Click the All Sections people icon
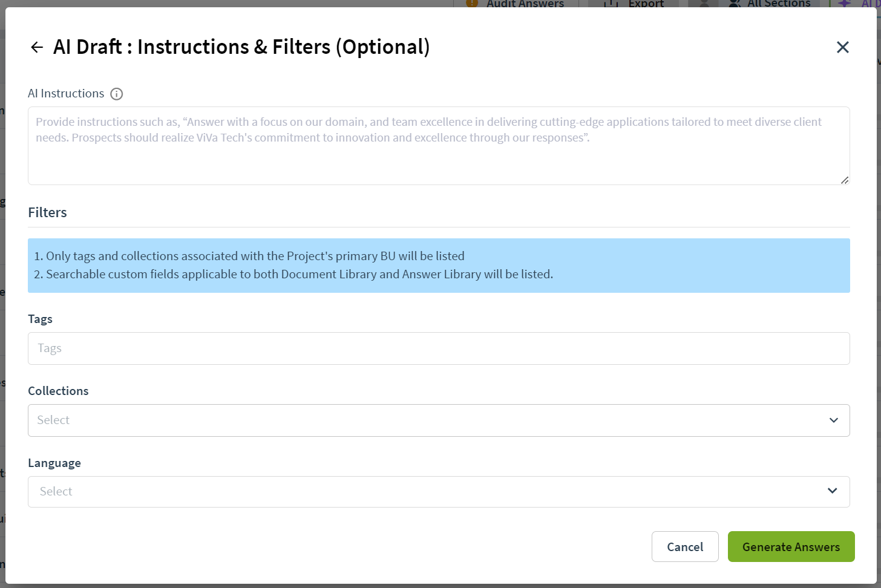 coord(735,3)
